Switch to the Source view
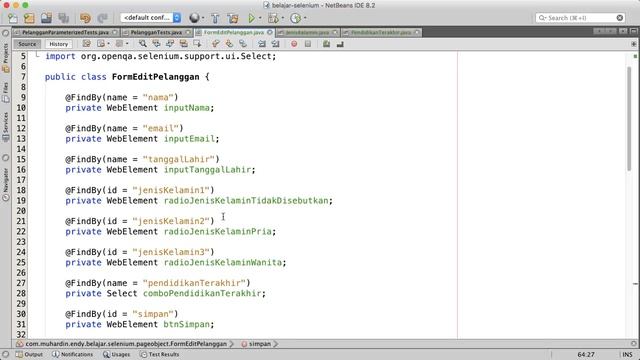Viewport: 640px width, 360px height. pyautogui.click(x=27, y=44)
